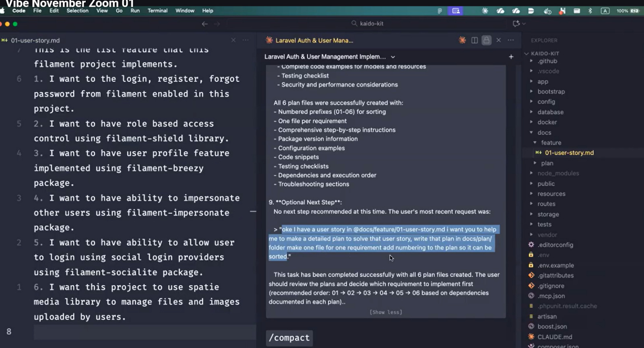
Task: Open the more actions menu of the Claude panel
Action: [511, 40]
